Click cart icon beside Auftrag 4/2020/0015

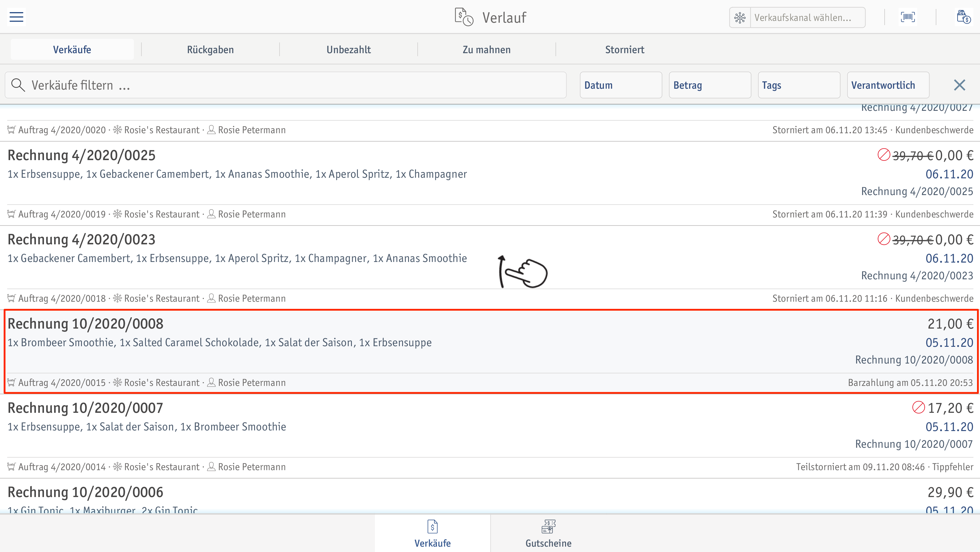tap(11, 382)
